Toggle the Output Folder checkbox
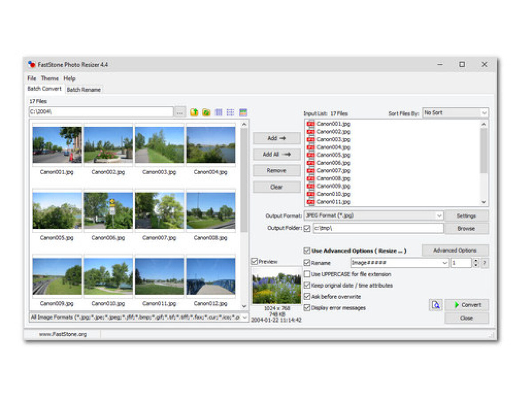Image resolution: width=532 pixels, height=399 pixels. (307, 229)
